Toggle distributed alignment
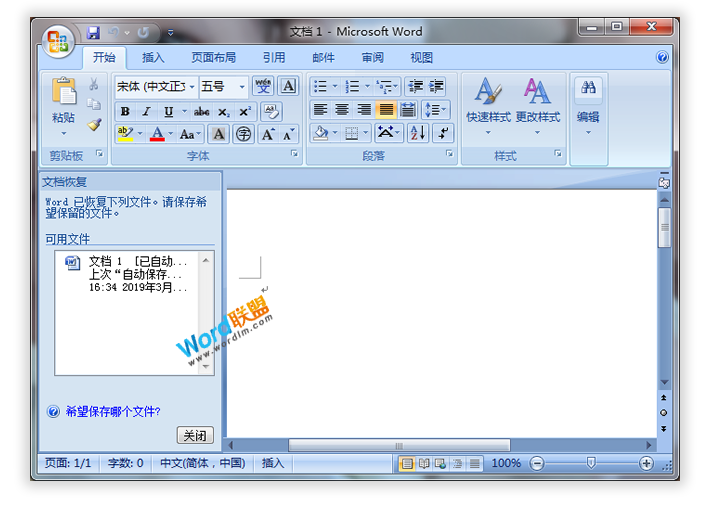 point(408,110)
